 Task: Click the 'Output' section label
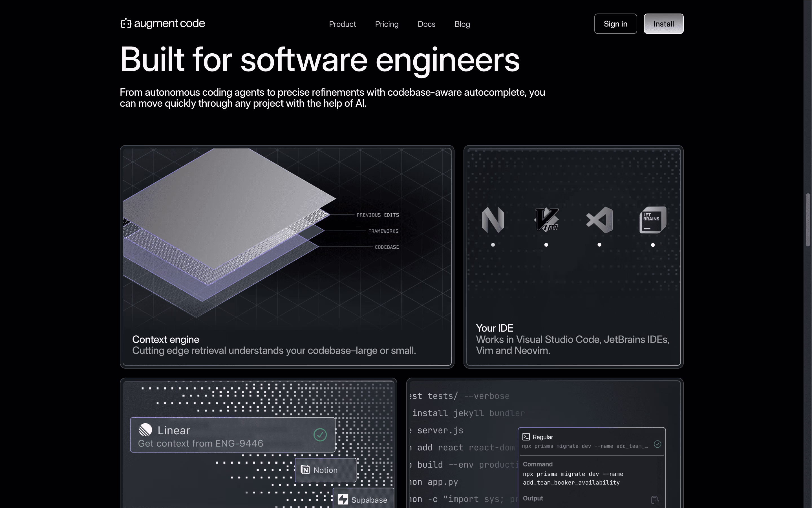pyautogui.click(x=533, y=498)
